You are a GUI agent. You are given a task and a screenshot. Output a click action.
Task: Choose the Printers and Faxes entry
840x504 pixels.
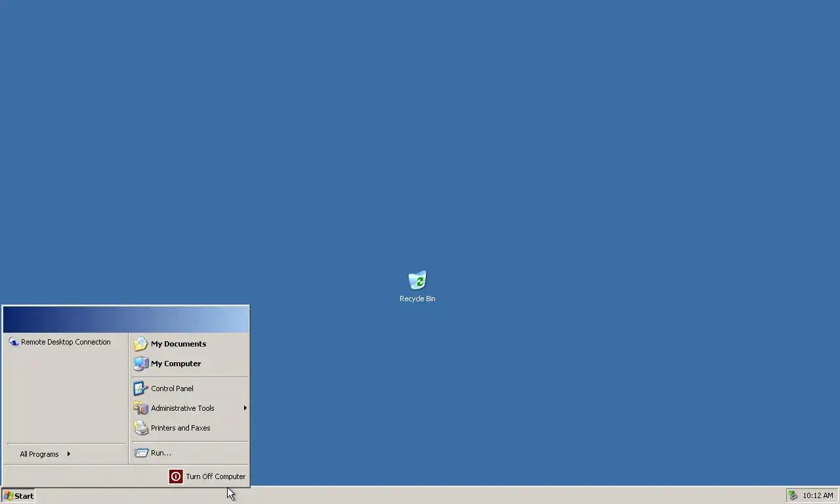click(190, 428)
